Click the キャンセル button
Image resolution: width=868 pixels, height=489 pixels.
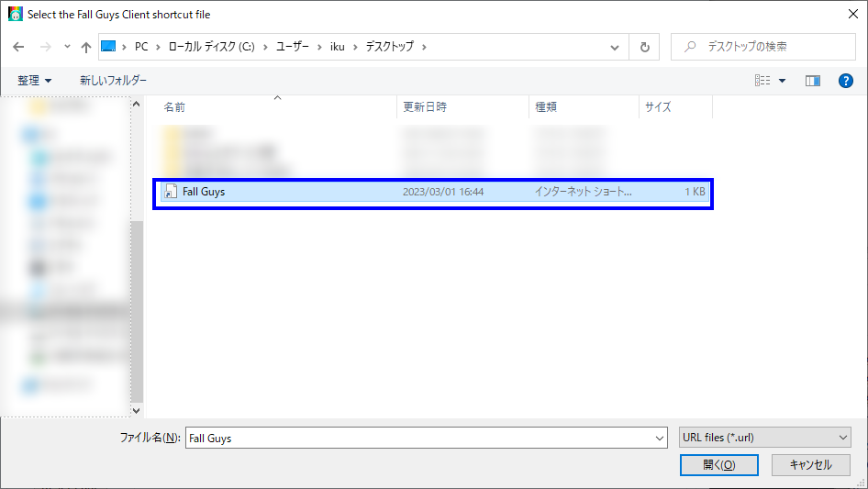pos(811,465)
